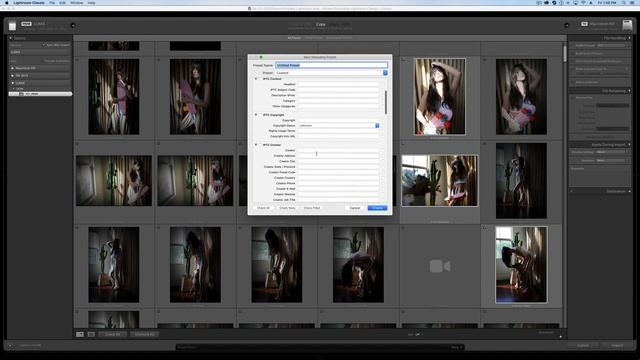Open the Window menu

pos(76,3)
